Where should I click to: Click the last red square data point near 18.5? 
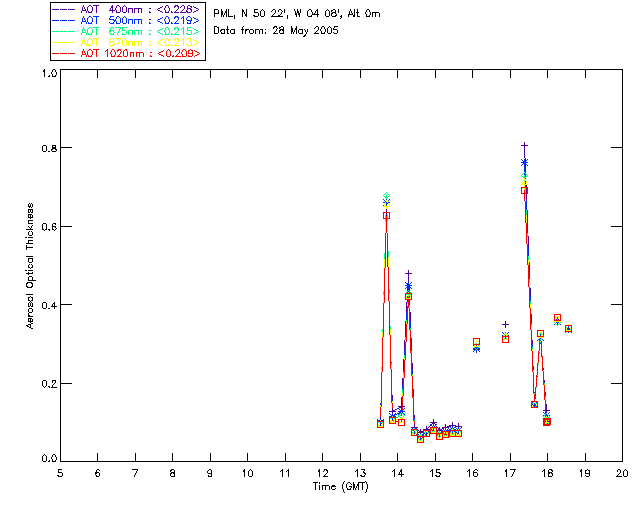(568, 329)
